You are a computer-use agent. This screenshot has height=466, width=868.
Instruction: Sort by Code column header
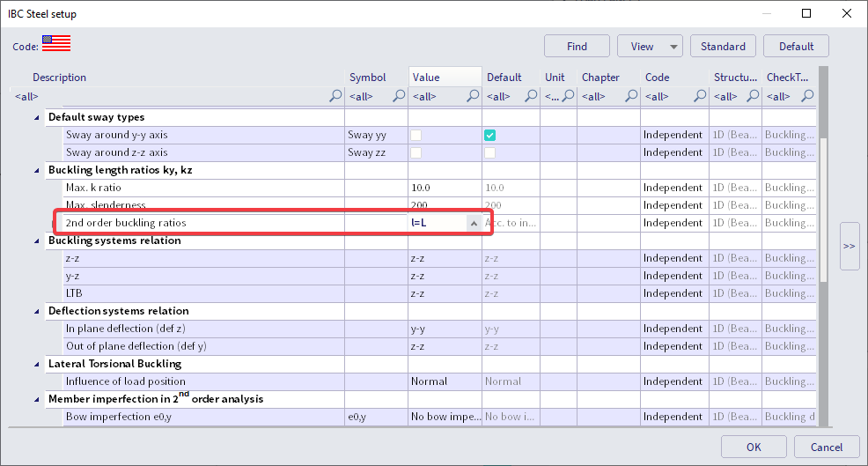pyautogui.click(x=657, y=78)
